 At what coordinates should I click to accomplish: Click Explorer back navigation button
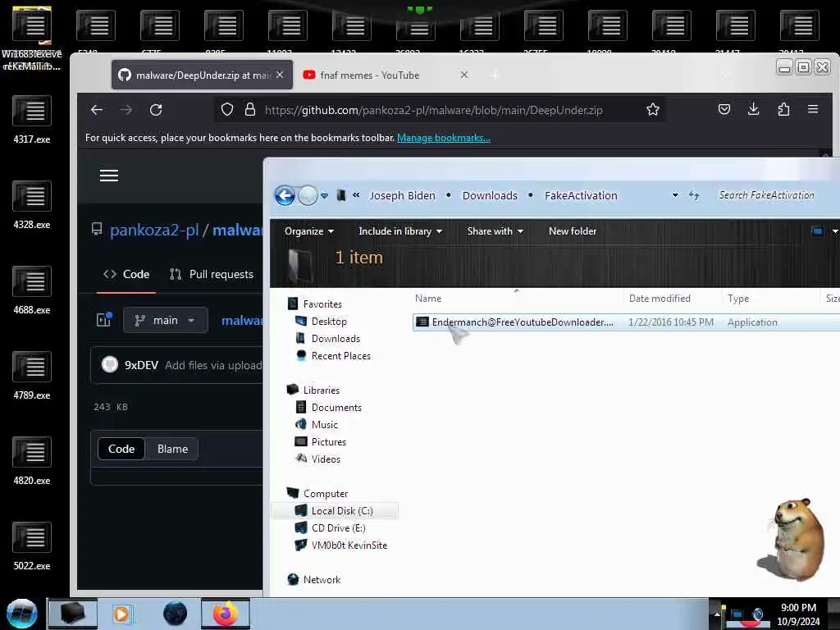coord(285,195)
